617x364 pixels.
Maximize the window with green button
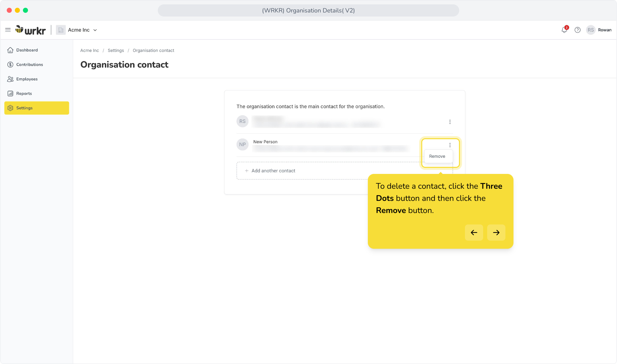coord(26,10)
